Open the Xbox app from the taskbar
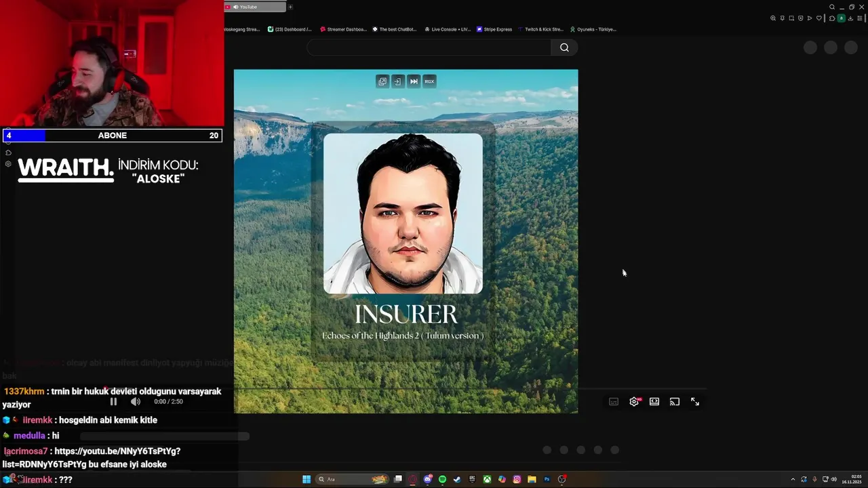The image size is (868, 488). [487, 479]
